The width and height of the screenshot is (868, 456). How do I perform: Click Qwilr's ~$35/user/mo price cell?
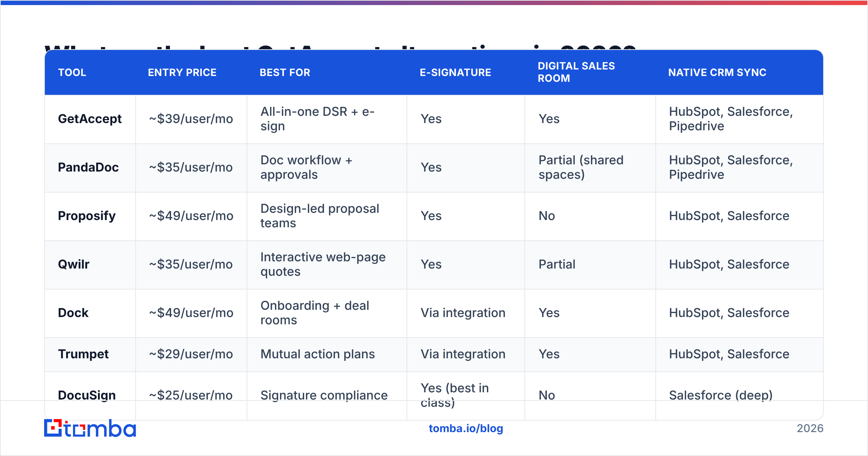(191, 265)
